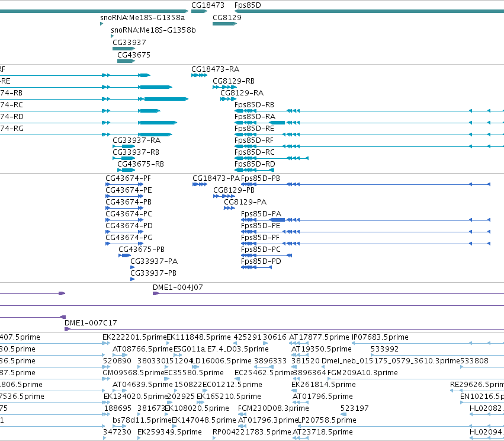Click EST FGM209A10.3prime
Screen dimensions: 504x441
[x=362, y=373]
